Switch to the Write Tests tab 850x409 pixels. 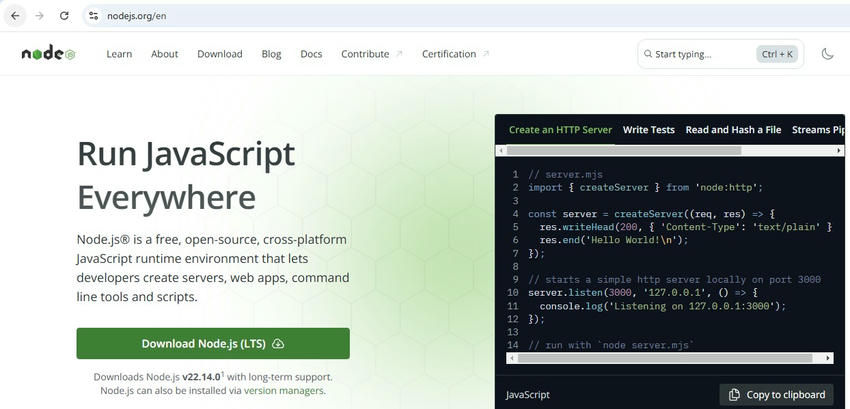648,130
